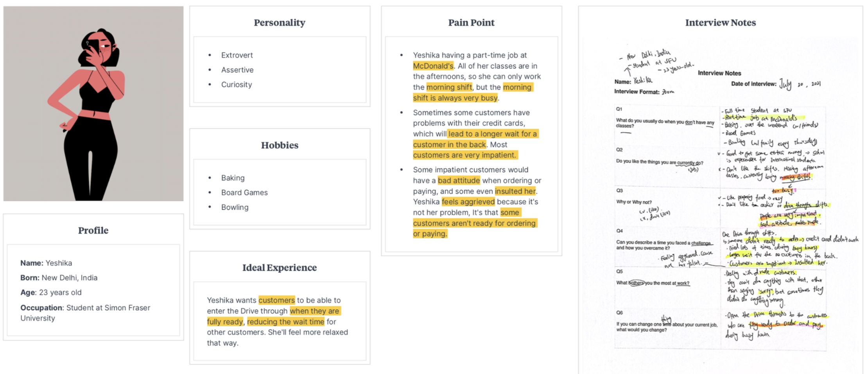This screenshot has height=374, width=868.
Task: Click the Ideal Experience heading
Action: pos(280,268)
